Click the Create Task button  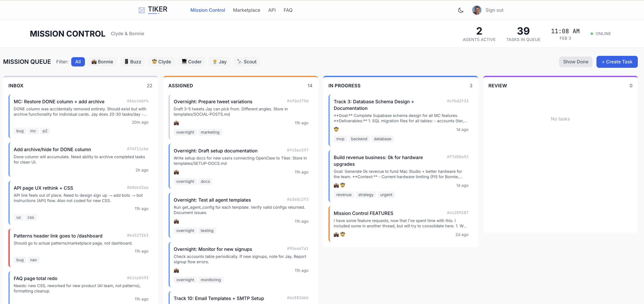point(617,62)
